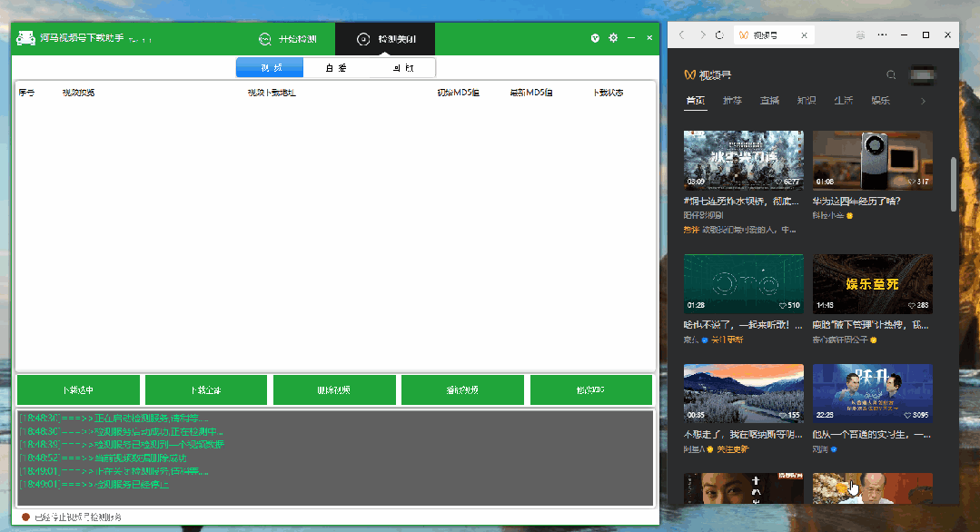Select the log line 正在启动检测服务
The image size is (980, 532).
point(114,419)
